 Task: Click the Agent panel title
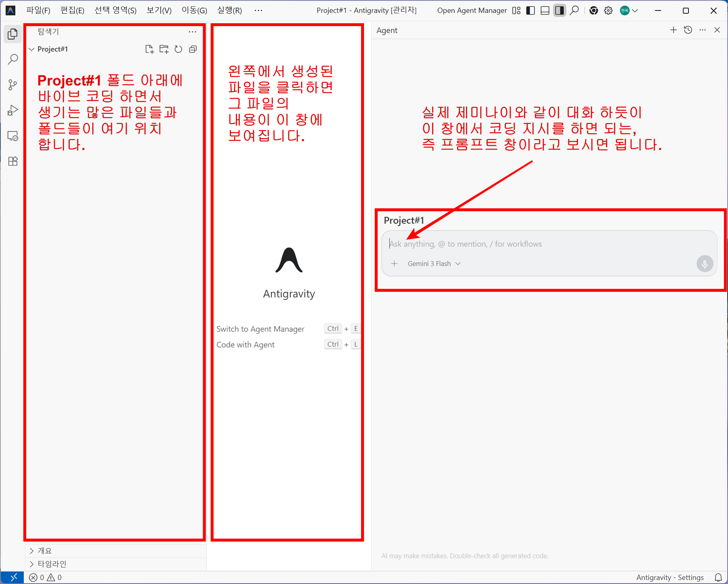pos(387,30)
